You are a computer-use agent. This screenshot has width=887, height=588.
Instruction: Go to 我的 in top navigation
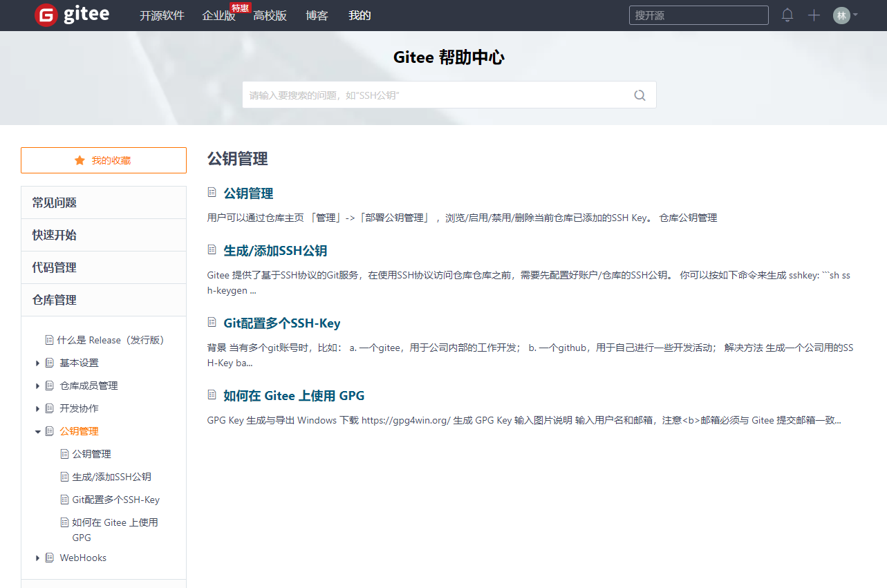360,15
